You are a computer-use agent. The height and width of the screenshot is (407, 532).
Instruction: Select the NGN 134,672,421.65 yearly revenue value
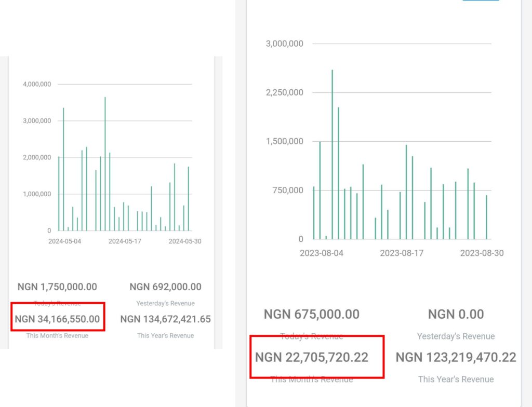coord(166,319)
